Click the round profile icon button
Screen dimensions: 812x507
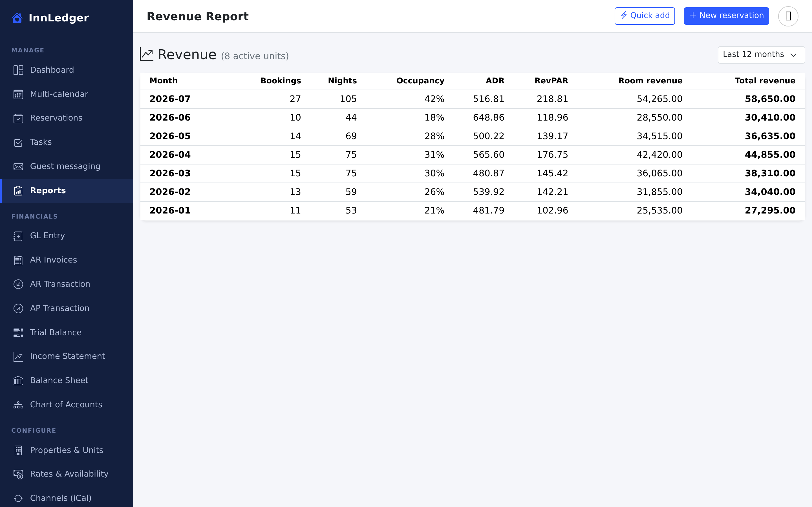click(x=788, y=16)
